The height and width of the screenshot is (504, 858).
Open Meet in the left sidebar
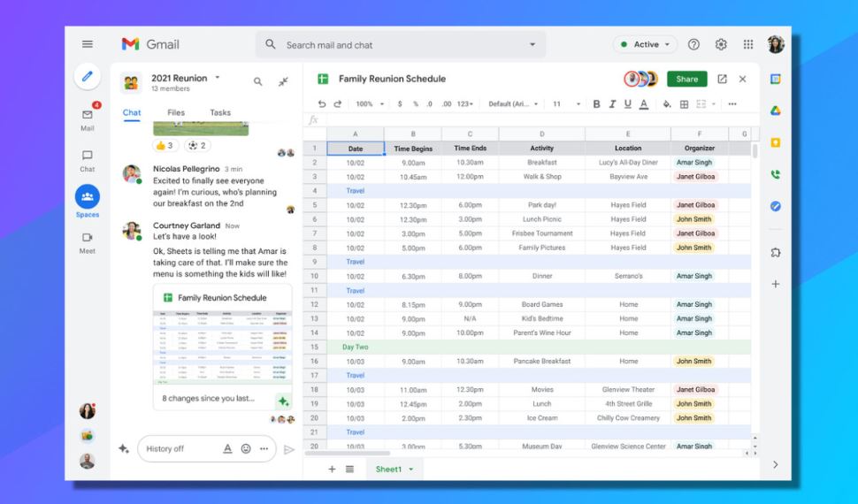(x=88, y=243)
